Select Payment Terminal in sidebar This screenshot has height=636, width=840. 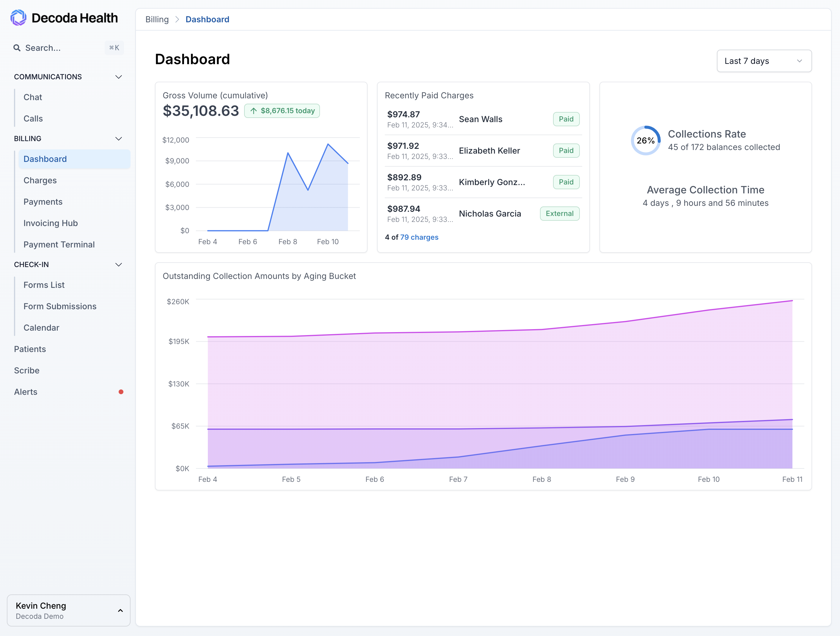pyautogui.click(x=59, y=244)
